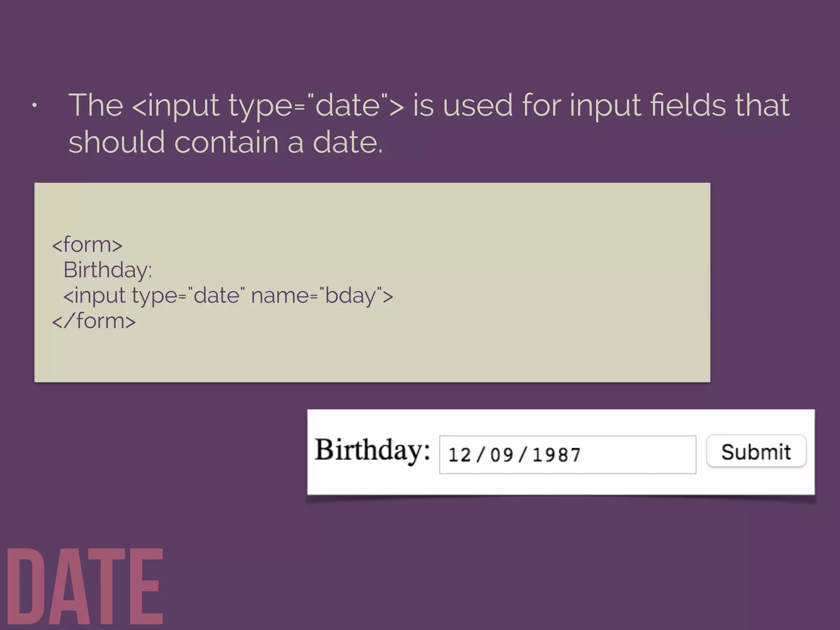Click the first slash separator after 12
This screenshot has width=840, height=630.
(x=481, y=455)
